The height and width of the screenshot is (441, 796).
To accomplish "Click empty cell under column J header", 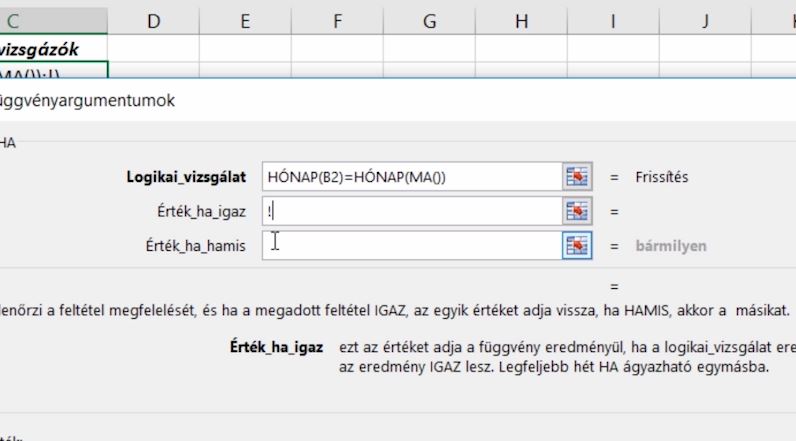I will [x=705, y=49].
